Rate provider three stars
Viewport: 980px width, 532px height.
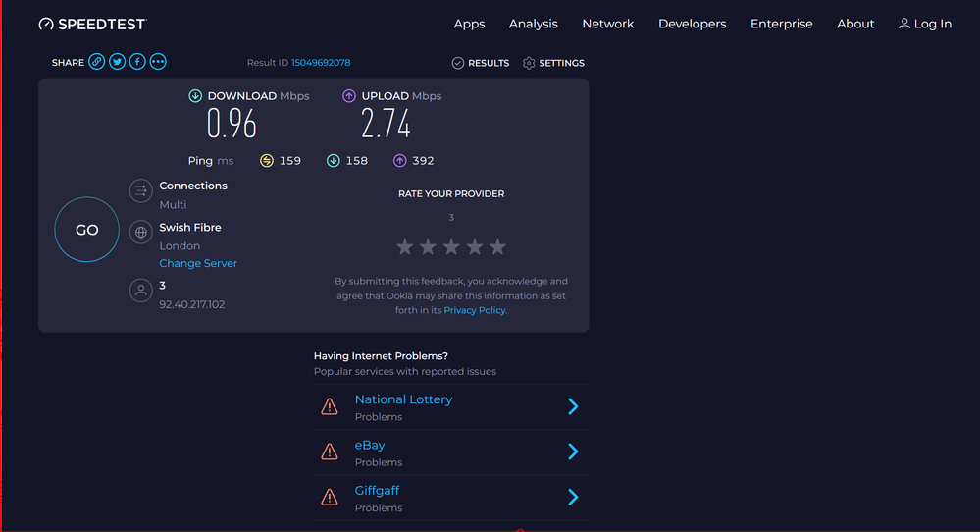point(451,247)
